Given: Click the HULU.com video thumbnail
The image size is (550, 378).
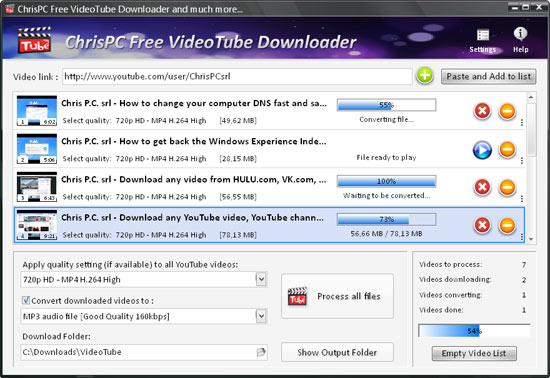Looking at the screenshot, I should tap(37, 187).
